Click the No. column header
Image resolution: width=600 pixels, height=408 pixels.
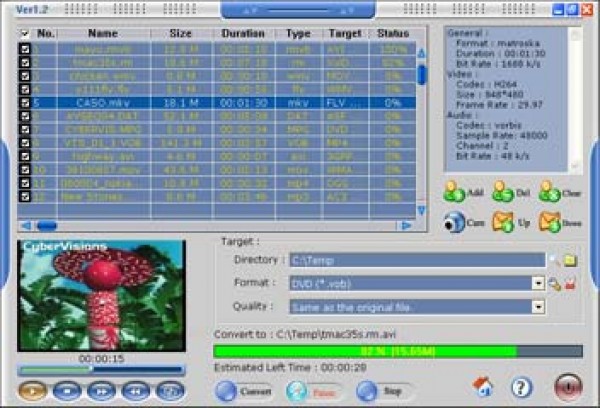(x=46, y=34)
